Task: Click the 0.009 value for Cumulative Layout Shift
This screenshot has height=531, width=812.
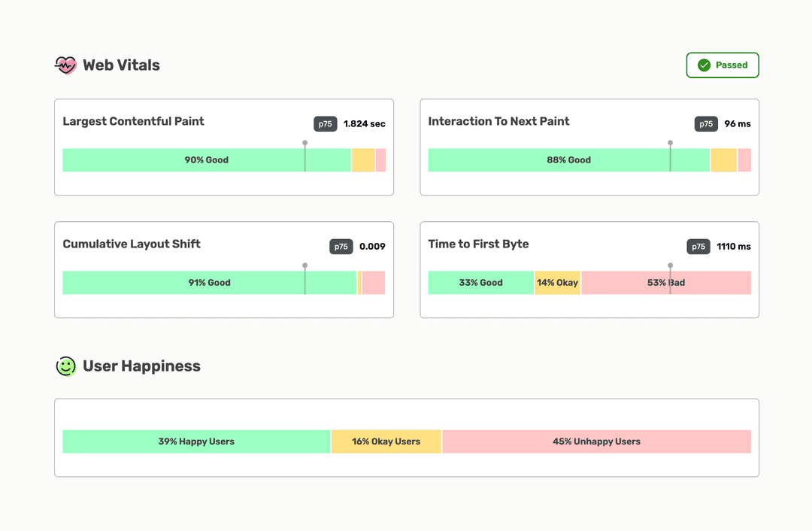Action: coord(374,246)
